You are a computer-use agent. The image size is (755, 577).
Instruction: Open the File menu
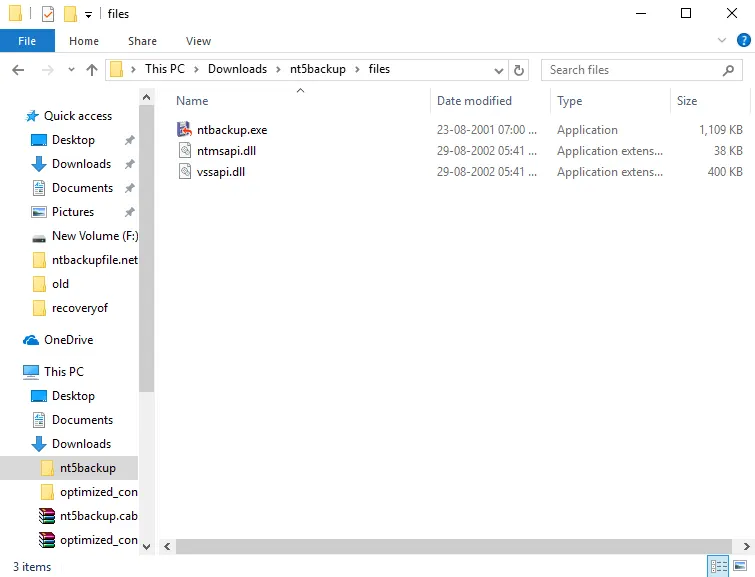pyautogui.click(x=27, y=41)
